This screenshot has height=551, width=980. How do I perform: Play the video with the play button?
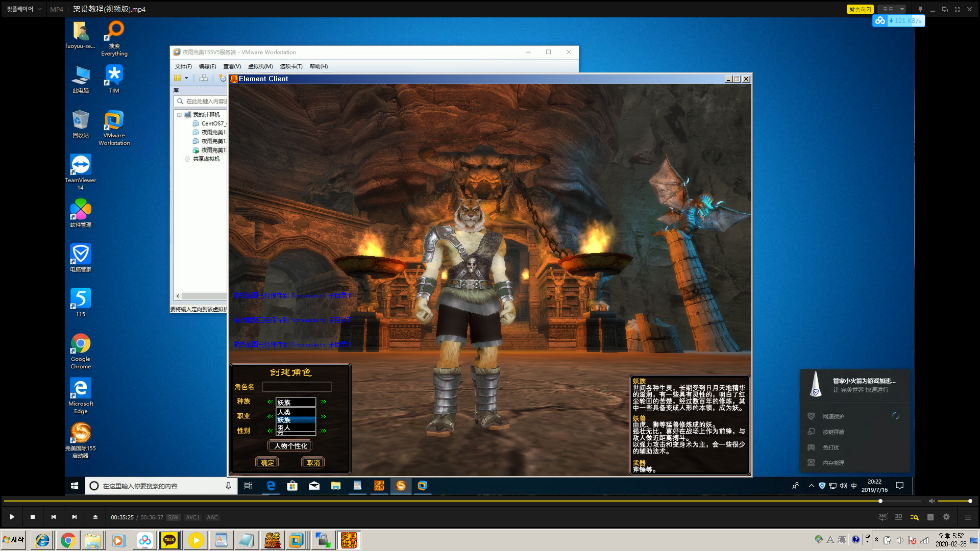12,517
